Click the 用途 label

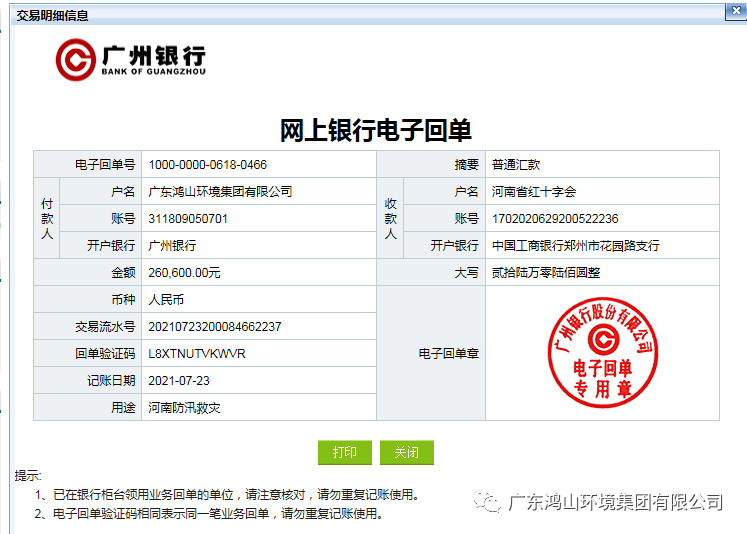point(123,408)
